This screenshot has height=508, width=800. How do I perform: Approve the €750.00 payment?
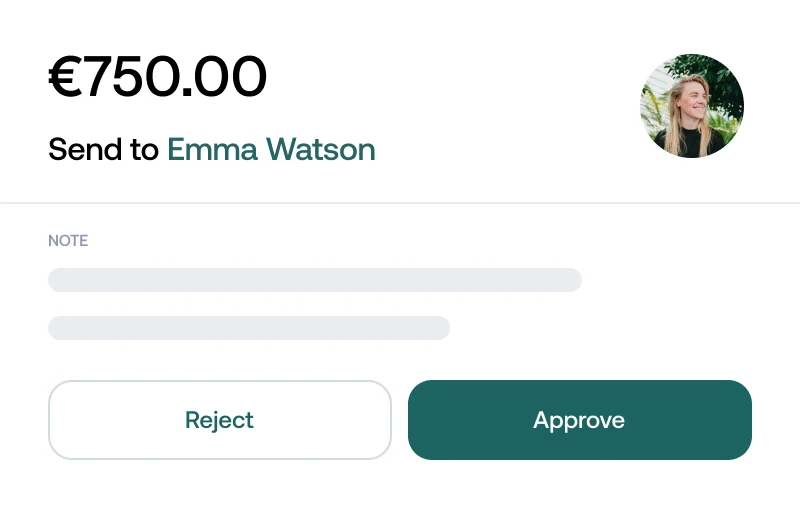pyautogui.click(x=579, y=420)
